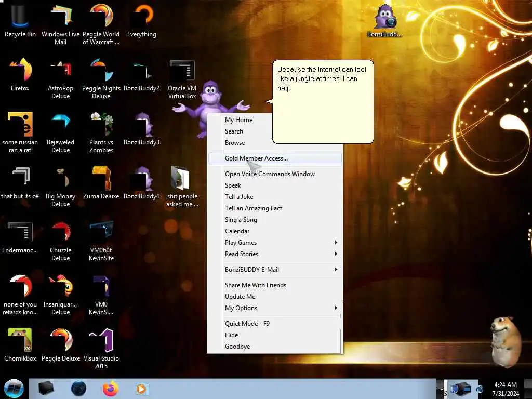Select the Visual Studio 2015 icon
532x399 pixels.
tap(101, 348)
